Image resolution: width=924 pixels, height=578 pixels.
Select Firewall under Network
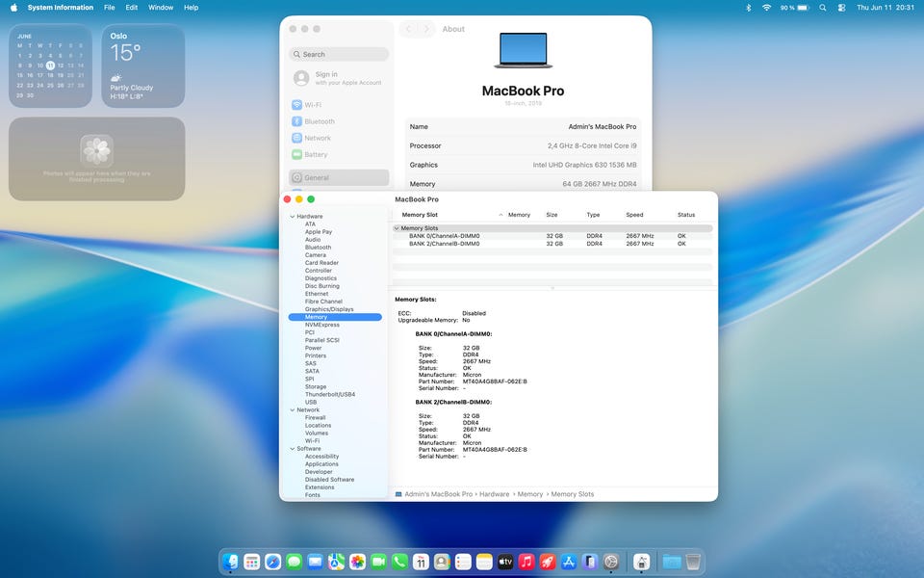click(315, 417)
